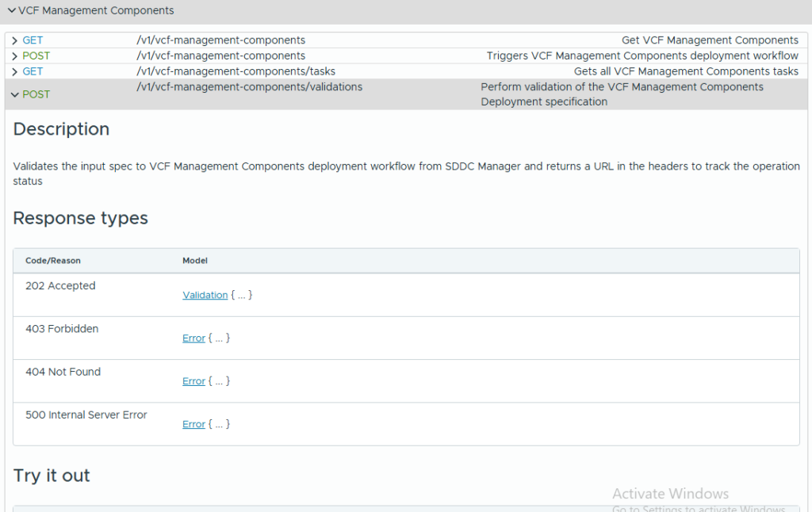
Task: Click the 'Perform validation' deployment specification summary
Action: click(622, 94)
